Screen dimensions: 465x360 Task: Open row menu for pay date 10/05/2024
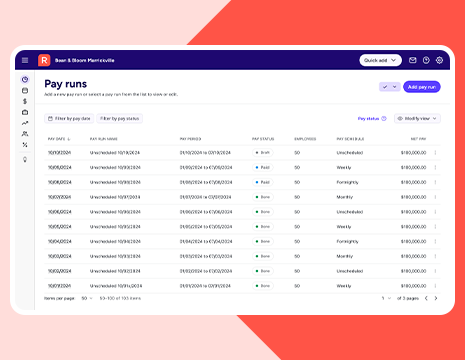coord(435,227)
